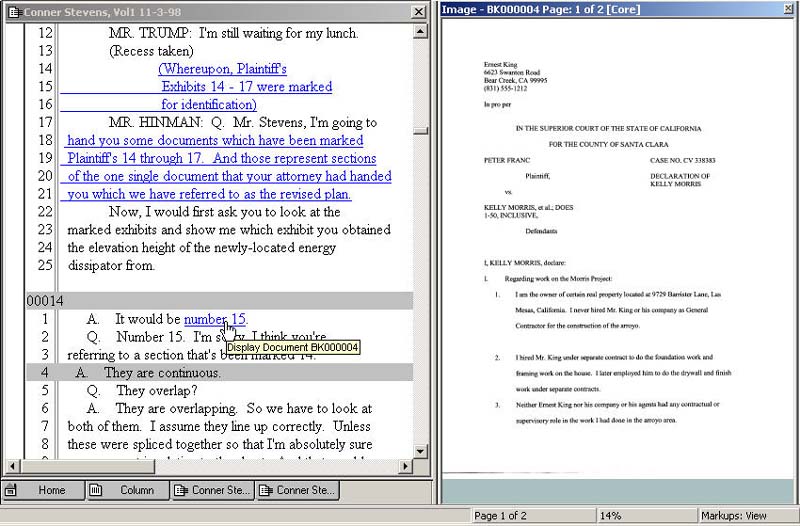This screenshot has height=526, width=800.
Task: Click the transcript scroll up arrow
Action: [x=422, y=32]
